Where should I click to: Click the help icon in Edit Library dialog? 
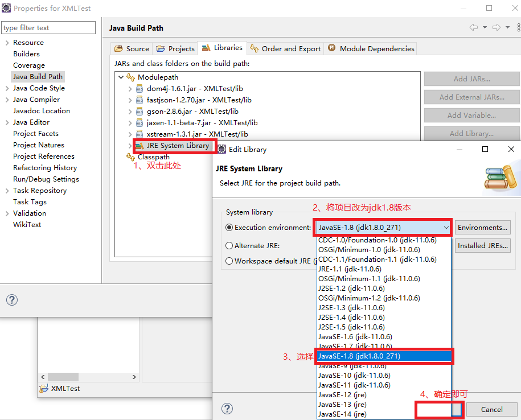(227, 409)
